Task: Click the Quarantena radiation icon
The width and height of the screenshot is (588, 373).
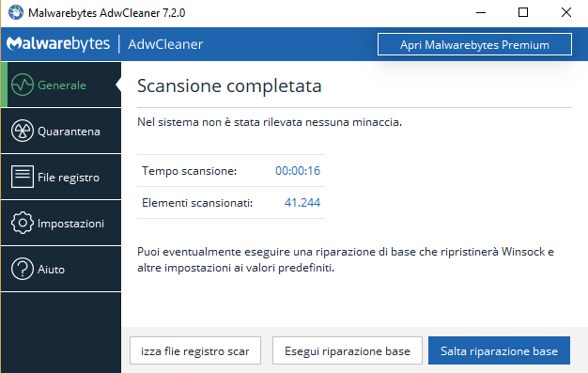Action: coord(23,131)
